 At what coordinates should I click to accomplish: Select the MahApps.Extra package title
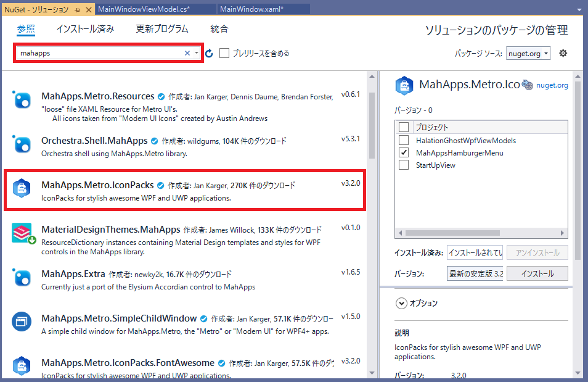tap(73, 274)
